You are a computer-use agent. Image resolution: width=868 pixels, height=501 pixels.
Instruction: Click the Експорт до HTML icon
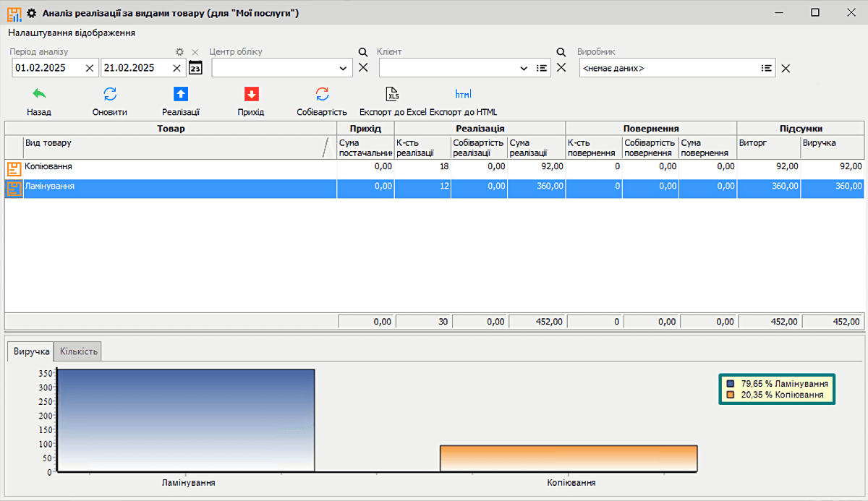(464, 94)
